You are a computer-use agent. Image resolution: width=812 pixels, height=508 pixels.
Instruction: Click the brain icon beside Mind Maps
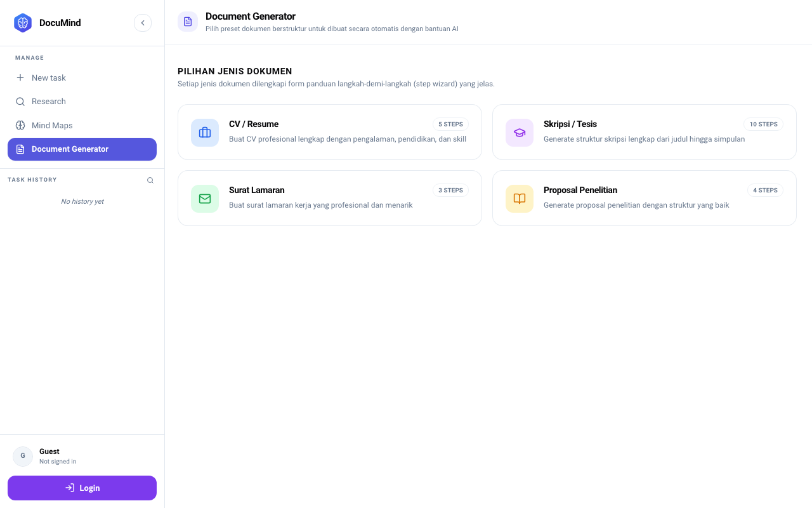click(x=20, y=125)
